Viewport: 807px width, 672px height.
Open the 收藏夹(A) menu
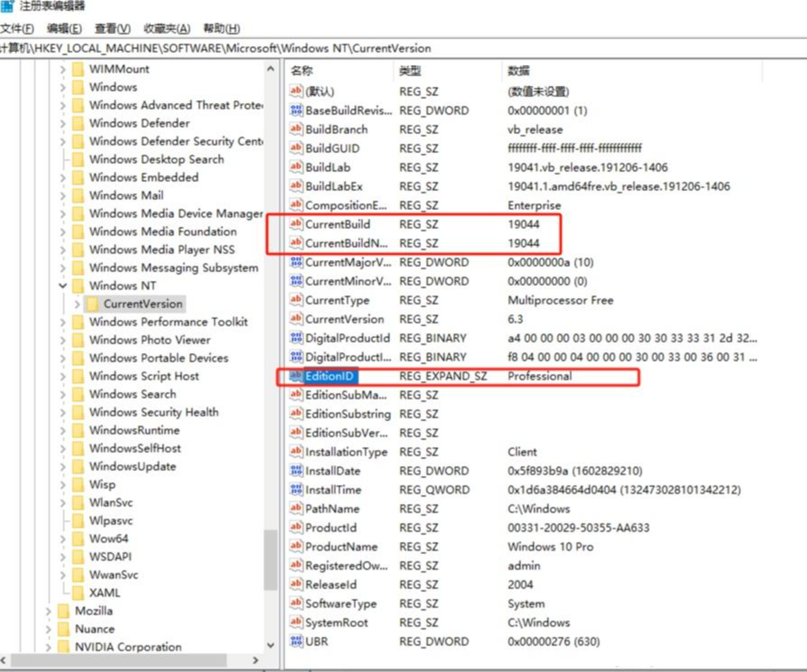[x=167, y=28]
